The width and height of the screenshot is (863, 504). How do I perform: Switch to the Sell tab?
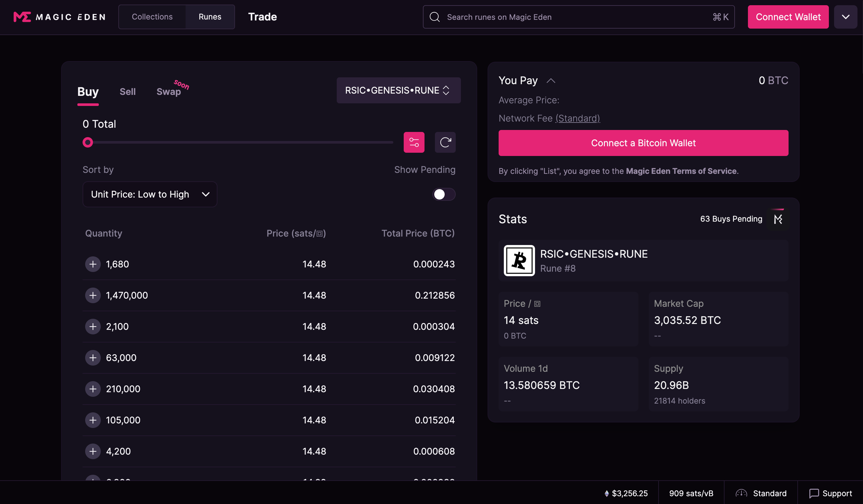click(128, 92)
